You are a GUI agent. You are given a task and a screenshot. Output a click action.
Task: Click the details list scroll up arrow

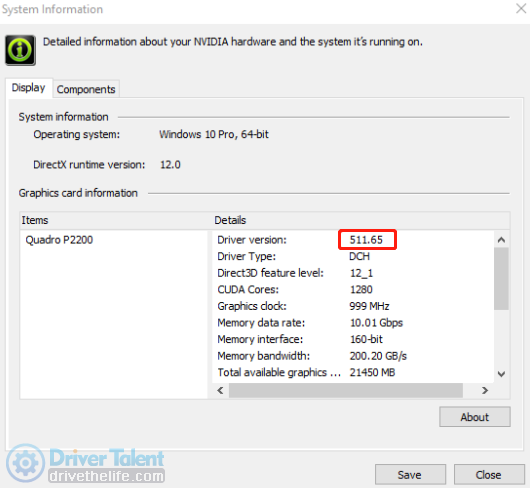501,240
